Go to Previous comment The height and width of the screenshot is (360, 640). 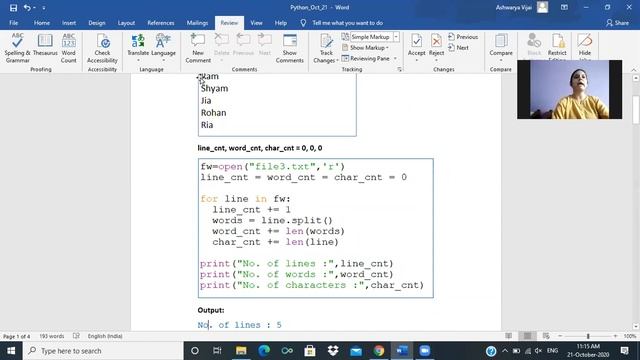pyautogui.click(x=243, y=45)
